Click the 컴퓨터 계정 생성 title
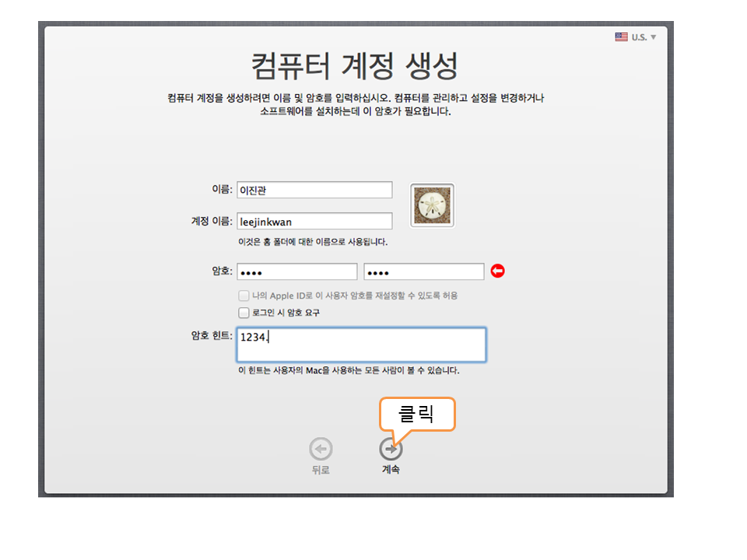This screenshot has width=747, height=560. tap(354, 65)
